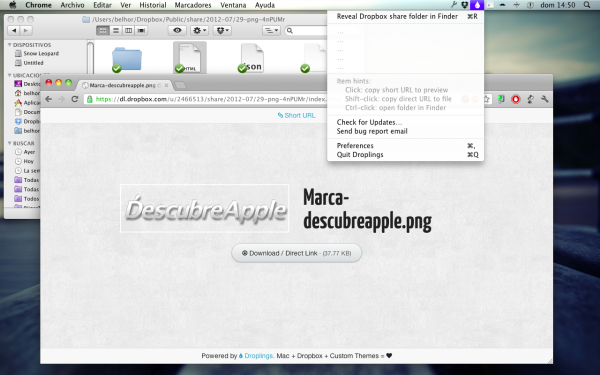600x375 pixels.
Task: Collapse the DISPOSITIVOS sidebar section
Action: [10, 45]
